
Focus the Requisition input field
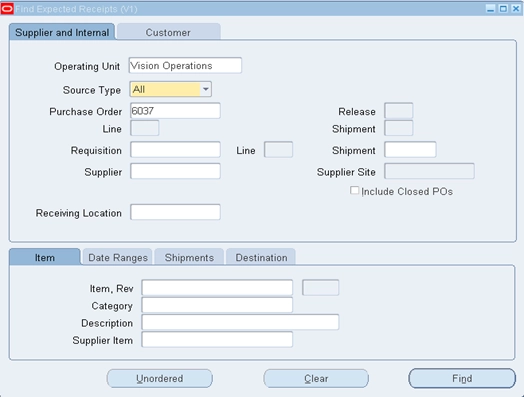pos(175,149)
